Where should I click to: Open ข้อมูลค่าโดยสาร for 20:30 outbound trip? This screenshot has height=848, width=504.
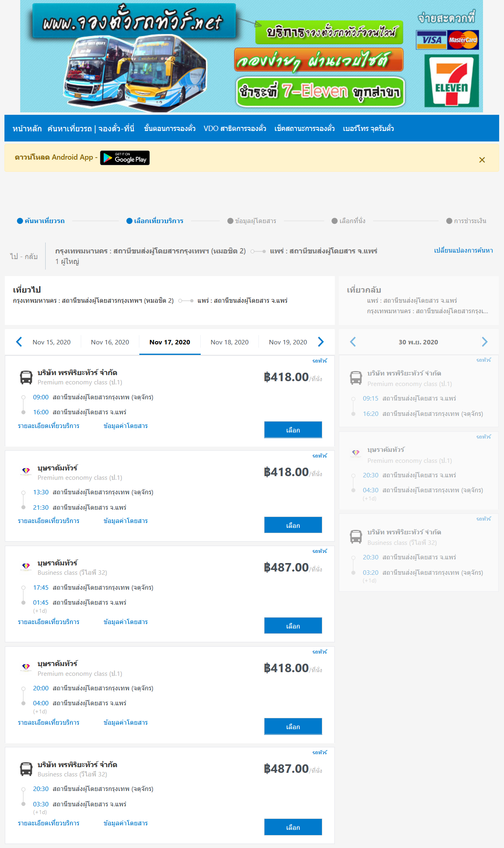click(x=126, y=823)
